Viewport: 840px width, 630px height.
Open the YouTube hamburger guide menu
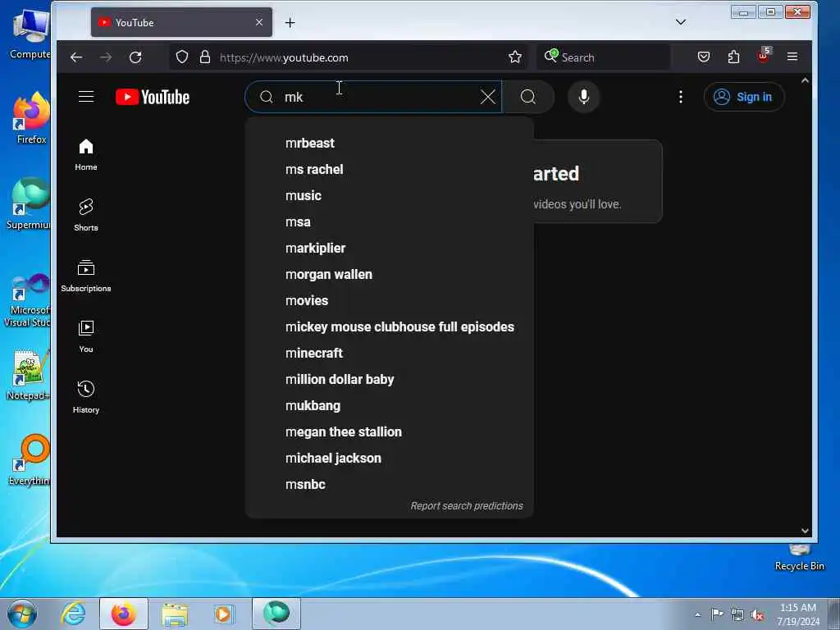click(x=86, y=97)
